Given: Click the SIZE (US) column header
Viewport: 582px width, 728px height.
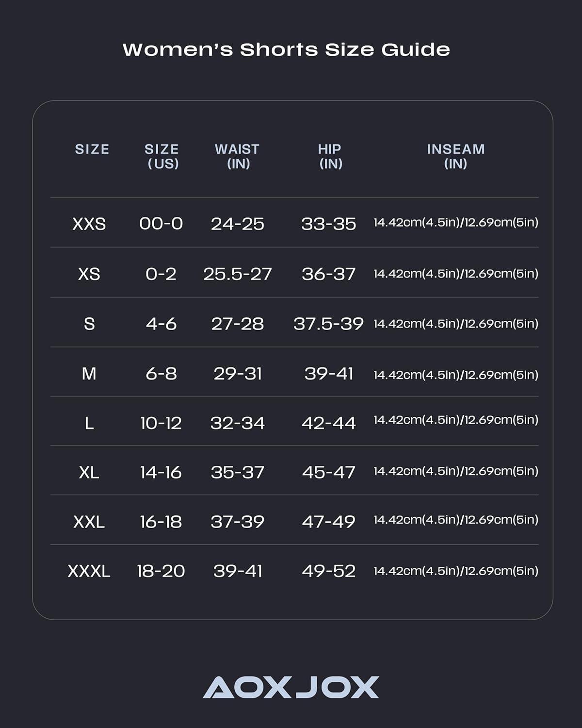Looking at the screenshot, I should tap(162, 156).
